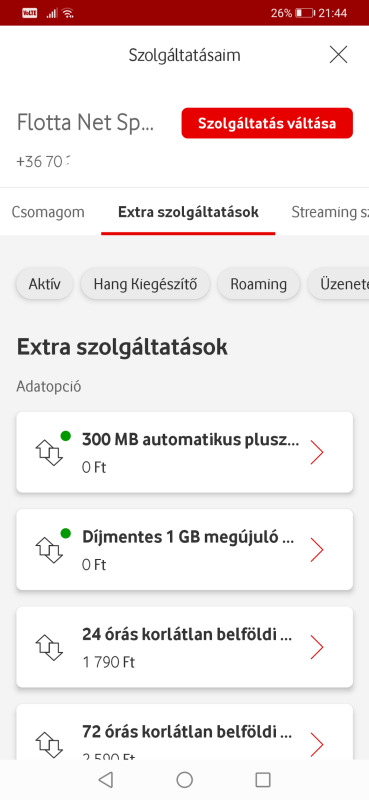
Task: Tap the Android recent apps square button
Action: pos(263,780)
